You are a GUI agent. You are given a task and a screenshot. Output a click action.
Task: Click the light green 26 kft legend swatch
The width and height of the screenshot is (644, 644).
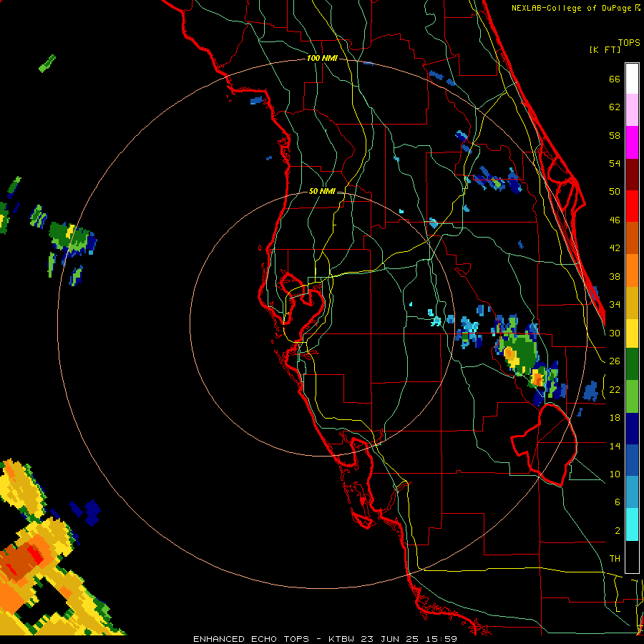tap(632, 396)
